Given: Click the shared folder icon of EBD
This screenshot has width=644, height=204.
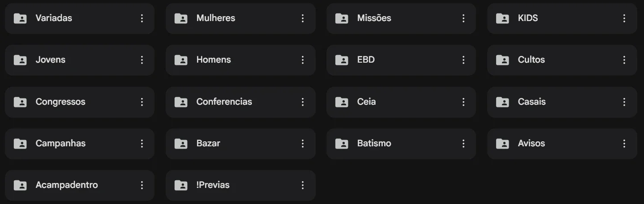Looking at the screenshot, I should point(342,60).
